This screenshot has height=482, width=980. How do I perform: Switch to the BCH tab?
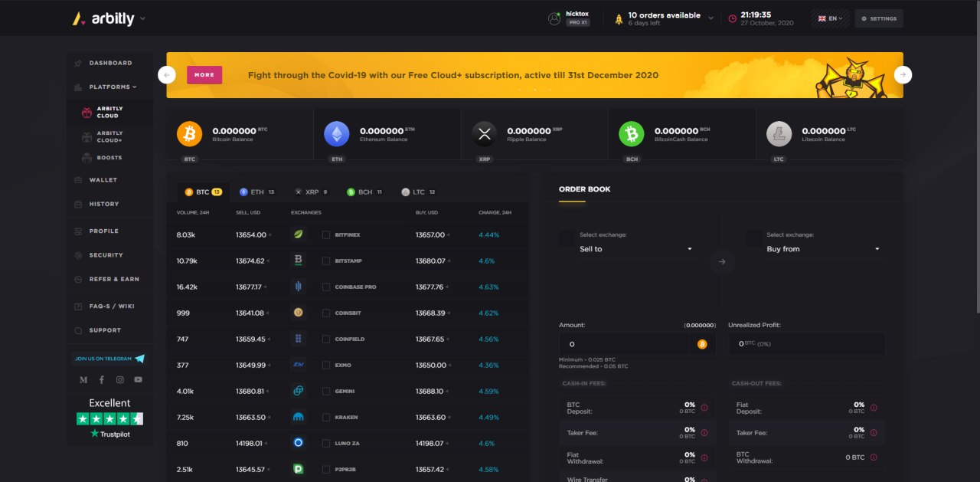(364, 192)
